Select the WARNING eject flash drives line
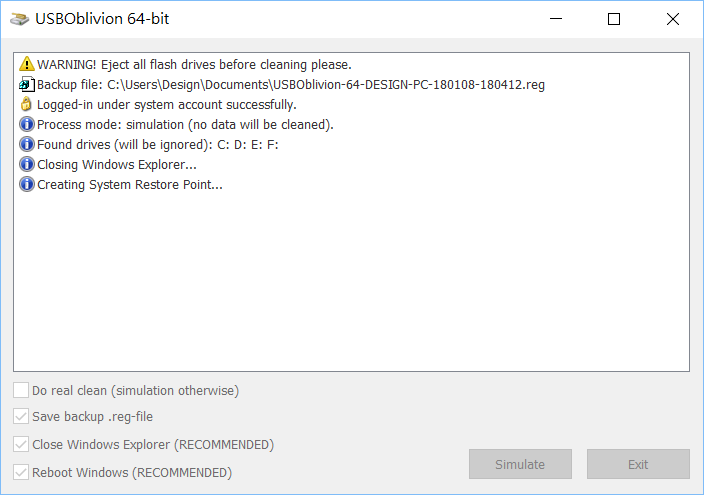Viewport: 704px width, 495px height. coord(194,65)
